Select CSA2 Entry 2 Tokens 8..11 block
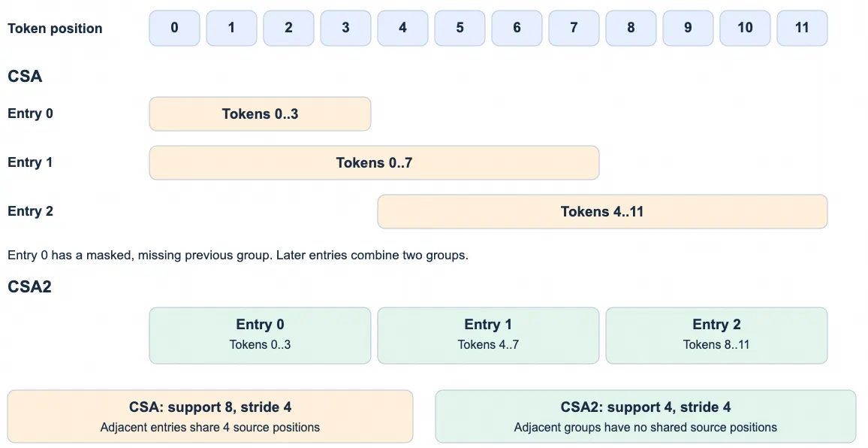This screenshot has width=868, height=448. pos(716,335)
